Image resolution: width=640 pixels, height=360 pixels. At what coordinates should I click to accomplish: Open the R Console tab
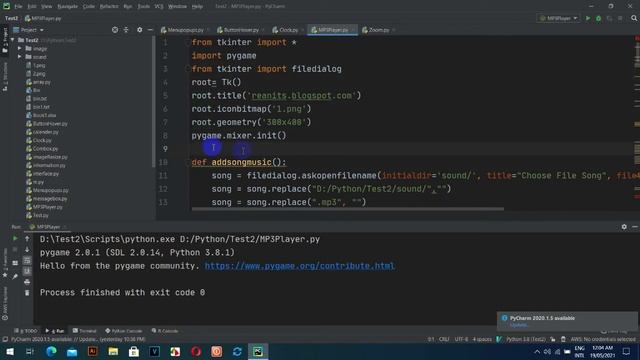165,331
